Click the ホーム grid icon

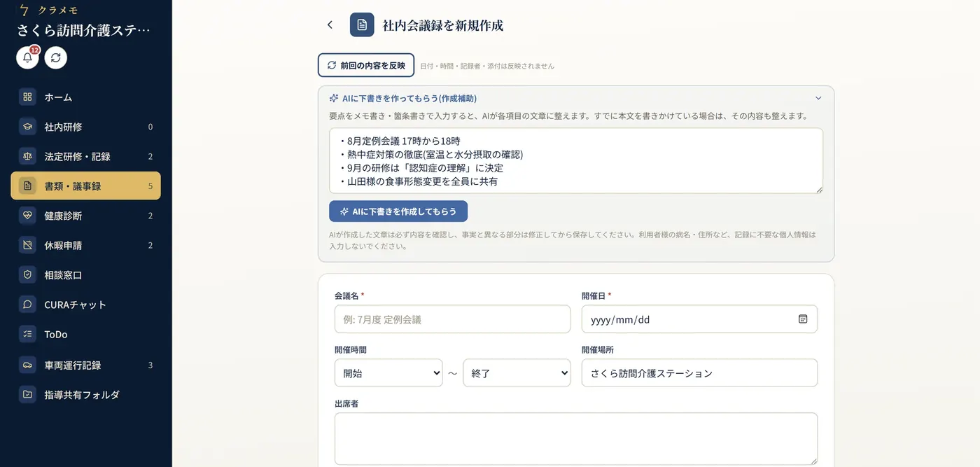[27, 97]
